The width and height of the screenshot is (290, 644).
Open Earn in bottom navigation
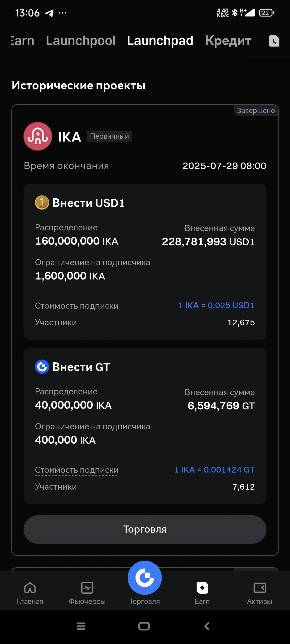(x=202, y=592)
